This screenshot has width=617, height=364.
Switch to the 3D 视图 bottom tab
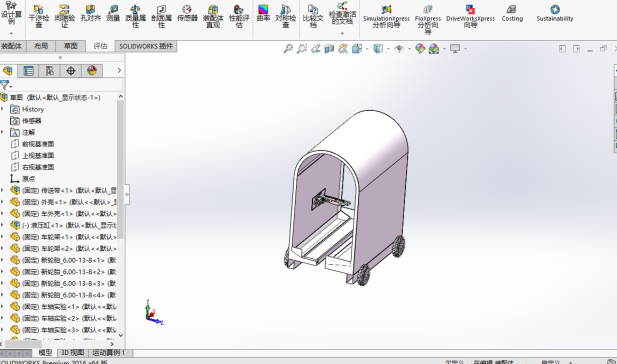pos(73,353)
